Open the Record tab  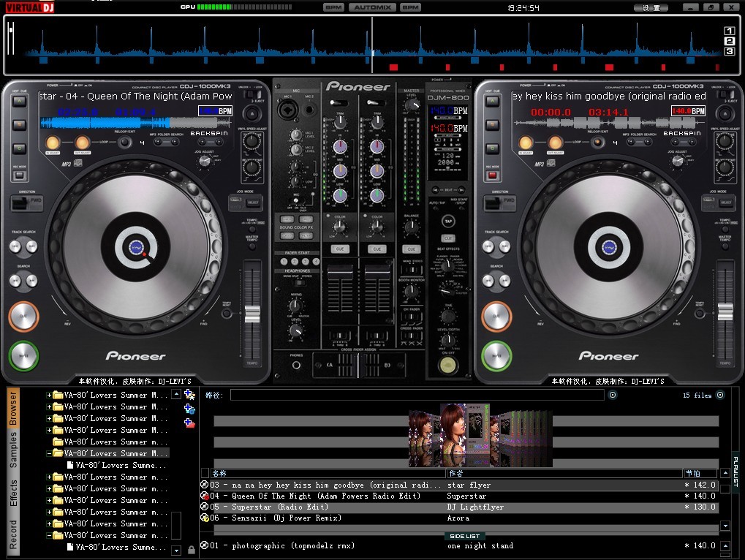[13, 534]
